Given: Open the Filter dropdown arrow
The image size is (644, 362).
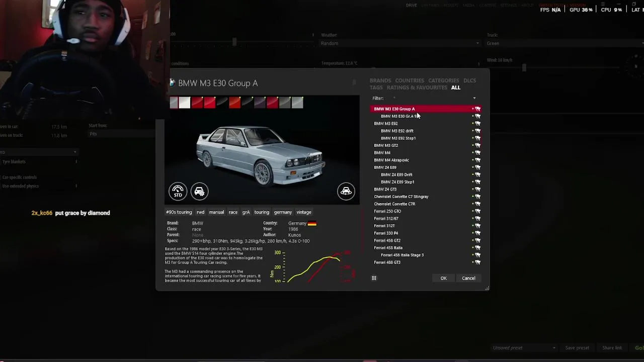Looking at the screenshot, I should 474,99.
